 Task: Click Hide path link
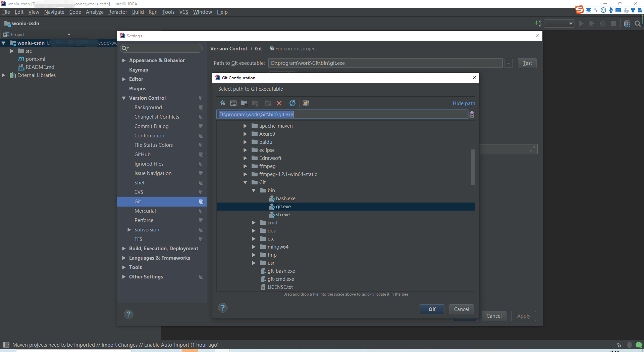[464, 103]
